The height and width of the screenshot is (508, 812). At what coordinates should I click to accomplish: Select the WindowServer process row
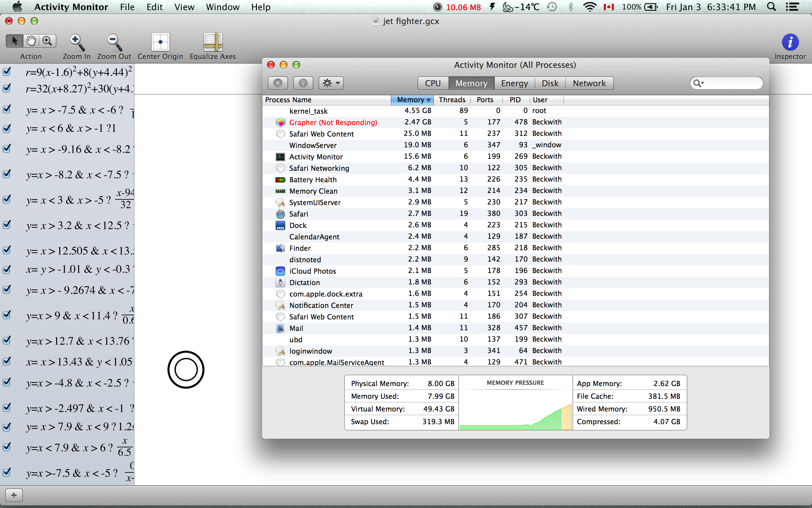click(x=515, y=145)
